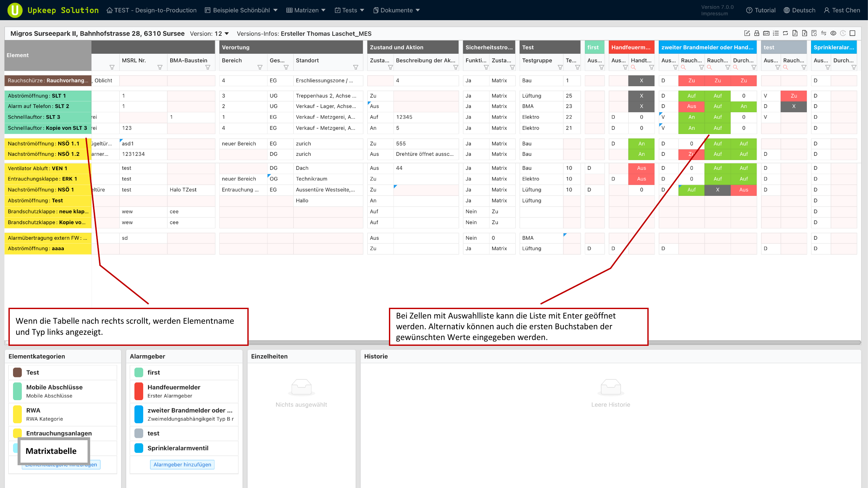
Task: Export the matrix to Excel
Action: 805,33
